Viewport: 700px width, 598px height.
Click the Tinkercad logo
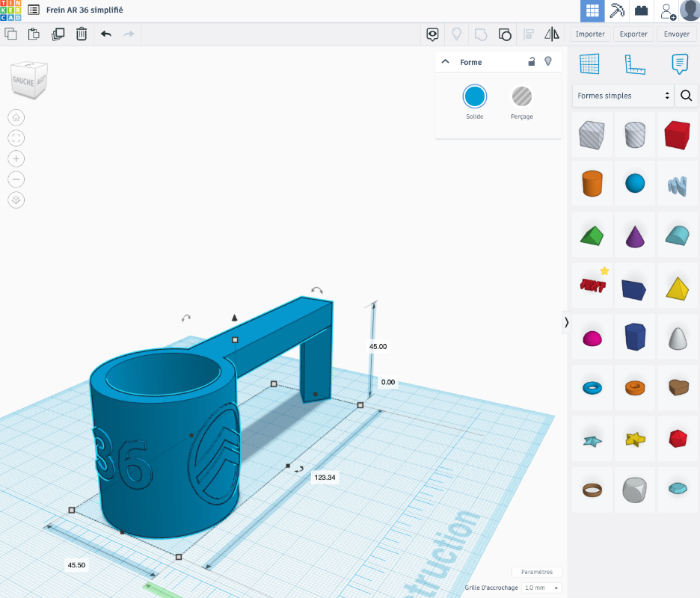click(x=10, y=10)
